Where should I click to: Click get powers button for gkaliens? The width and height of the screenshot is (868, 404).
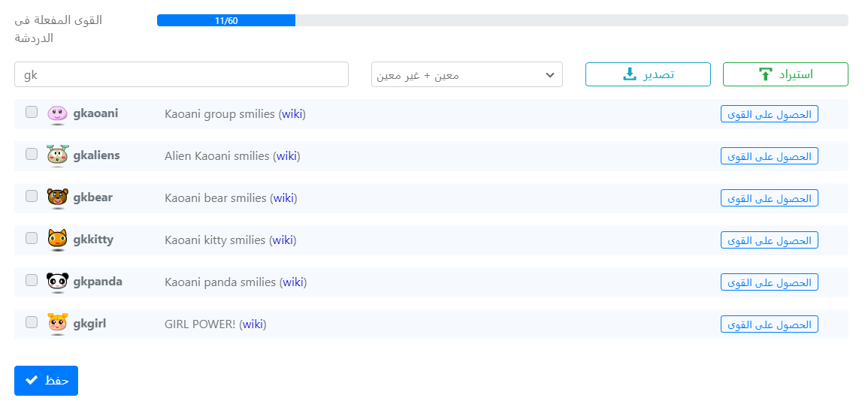769,156
